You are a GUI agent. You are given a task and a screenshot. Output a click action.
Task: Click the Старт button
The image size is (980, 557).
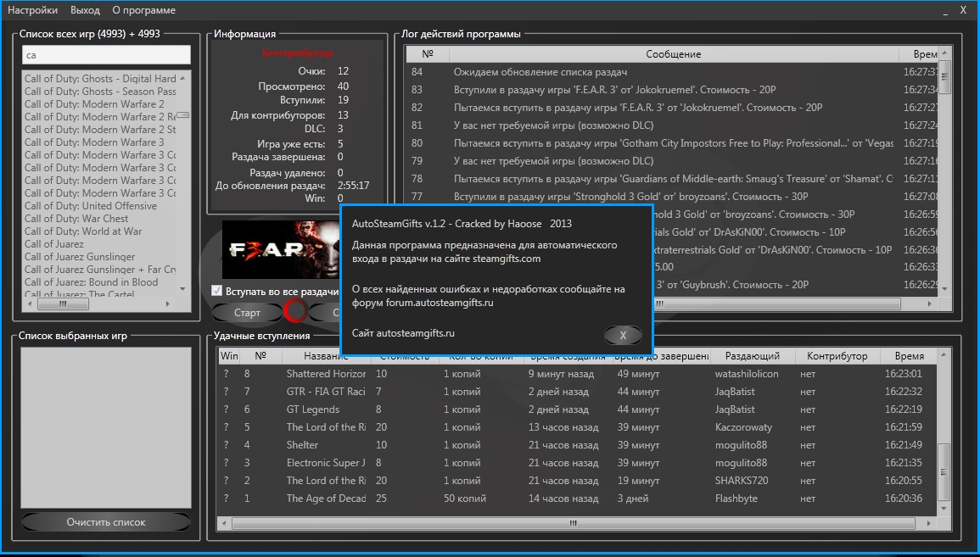247,312
